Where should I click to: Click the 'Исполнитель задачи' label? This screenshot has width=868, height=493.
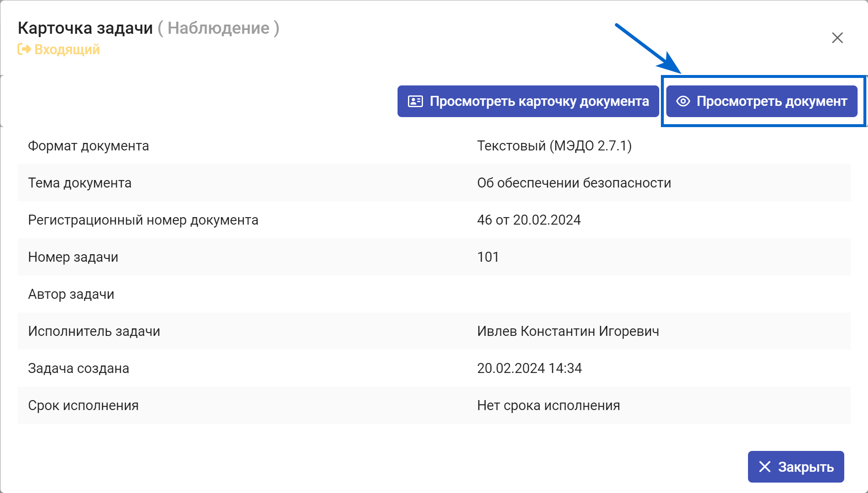[x=94, y=331]
